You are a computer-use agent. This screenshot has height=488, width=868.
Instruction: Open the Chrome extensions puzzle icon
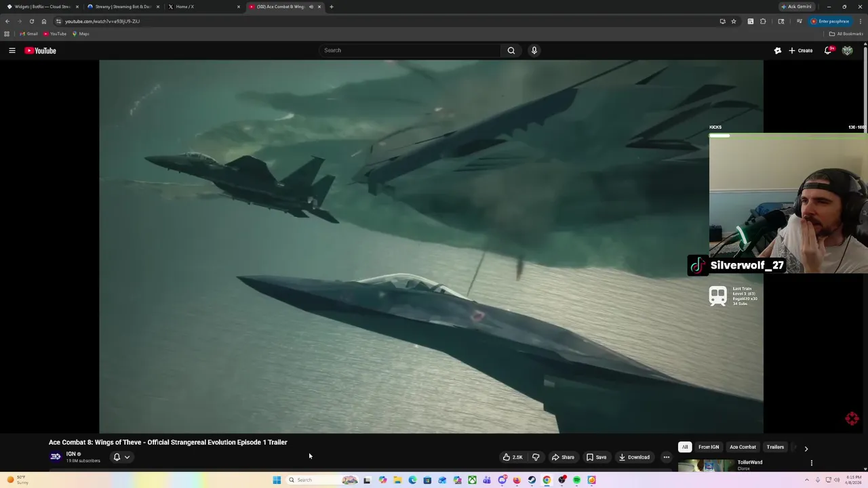(763, 21)
